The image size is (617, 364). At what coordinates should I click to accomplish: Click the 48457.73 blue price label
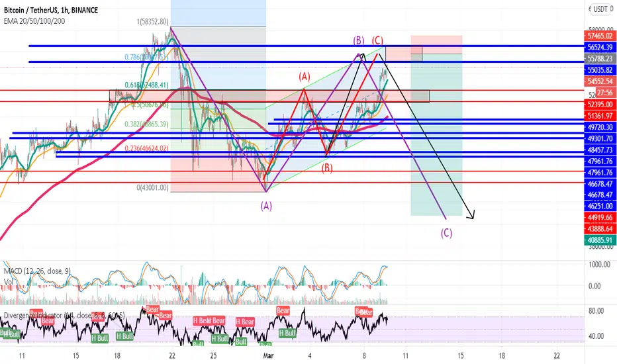click(600, 150)
